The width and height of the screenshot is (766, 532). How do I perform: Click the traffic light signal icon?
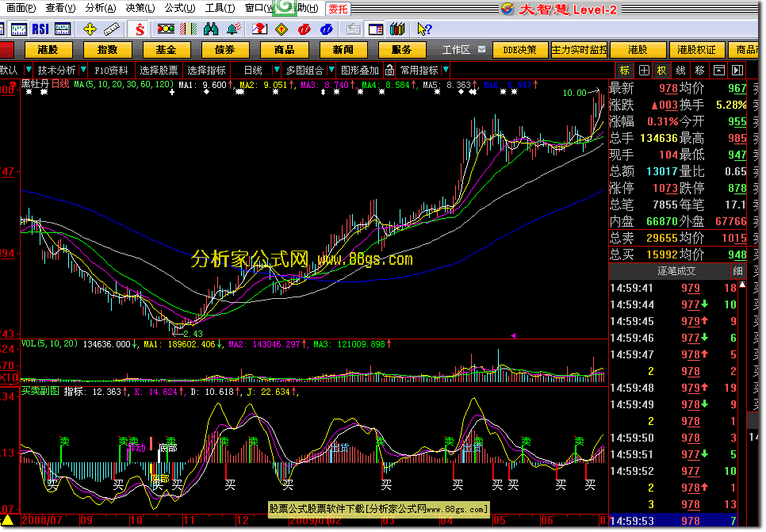(x=166, y=29)
